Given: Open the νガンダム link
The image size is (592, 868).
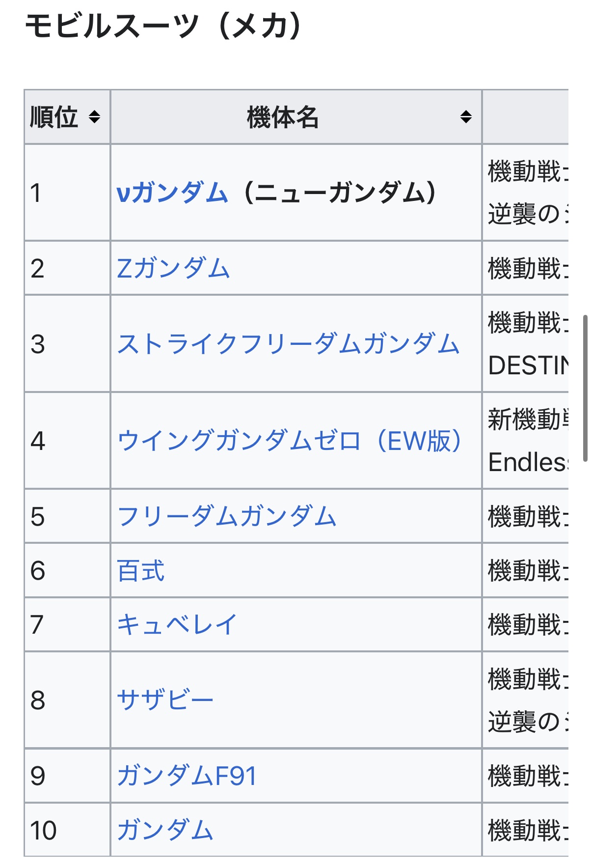Looking at the screenshot, I should 172,192.
